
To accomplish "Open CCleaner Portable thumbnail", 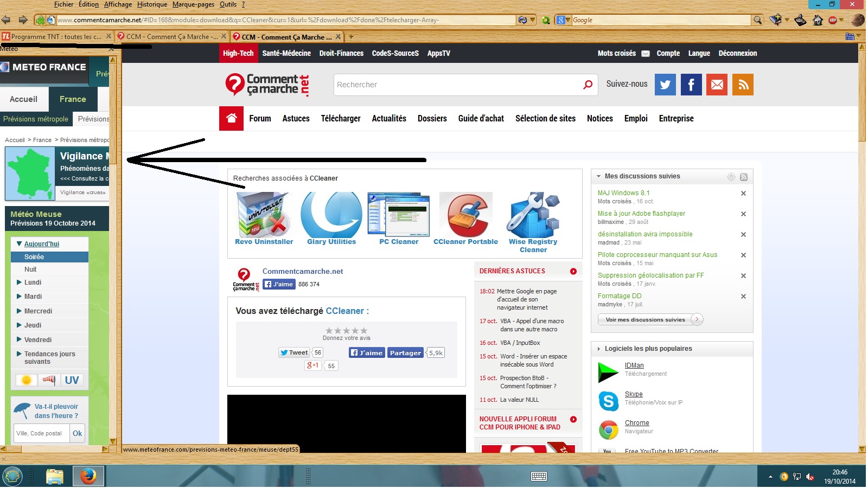I will tap(465, 215).
